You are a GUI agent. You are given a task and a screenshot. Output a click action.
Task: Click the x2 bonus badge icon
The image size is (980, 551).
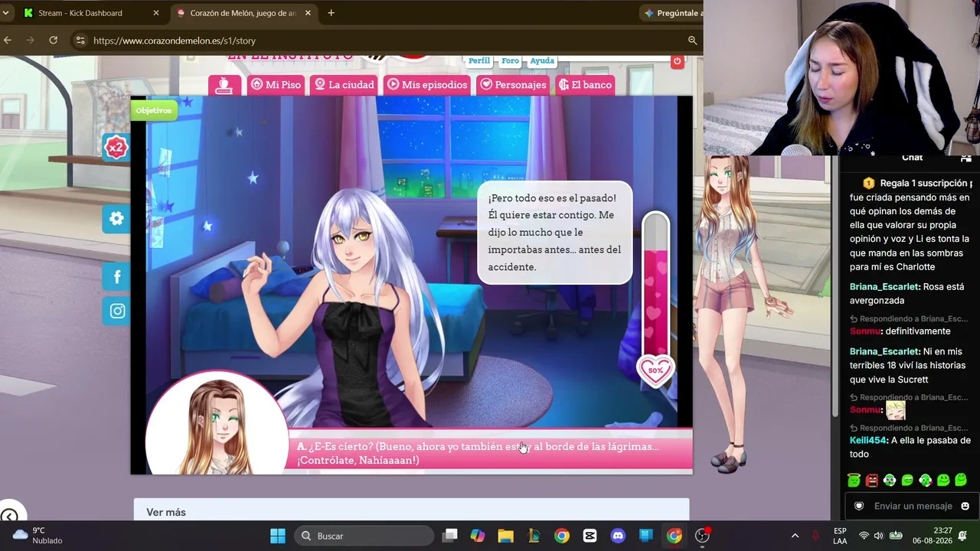[116, 147]
